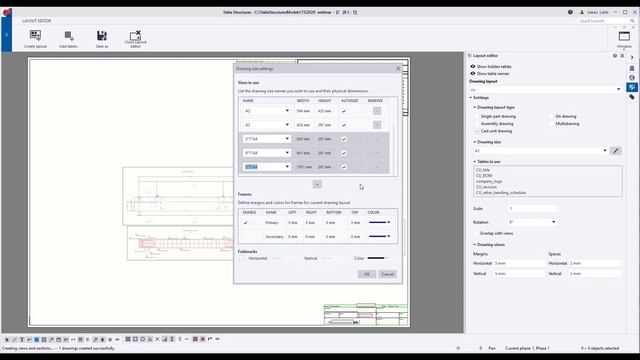Click the Quick Launch search box
The image size is (640, 360).
(606, 21)
